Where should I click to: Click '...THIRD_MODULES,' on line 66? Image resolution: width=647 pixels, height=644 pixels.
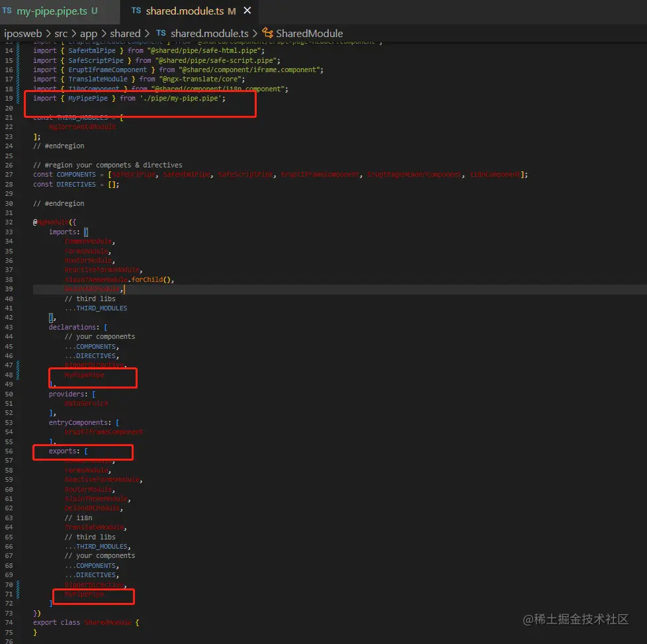[98, 546]
